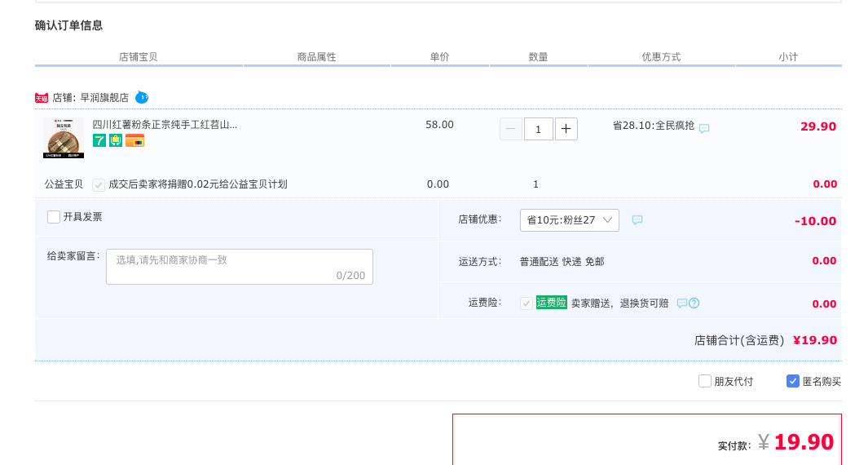The image size is (868, 465).
Task: Click the green 运费险 label badge
Action: [551, 303]
